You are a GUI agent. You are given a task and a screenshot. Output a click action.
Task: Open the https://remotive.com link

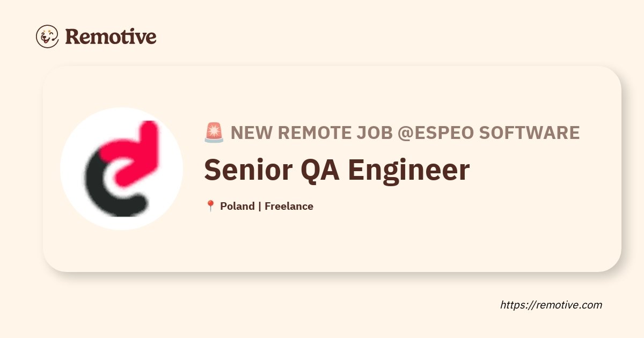551,305
